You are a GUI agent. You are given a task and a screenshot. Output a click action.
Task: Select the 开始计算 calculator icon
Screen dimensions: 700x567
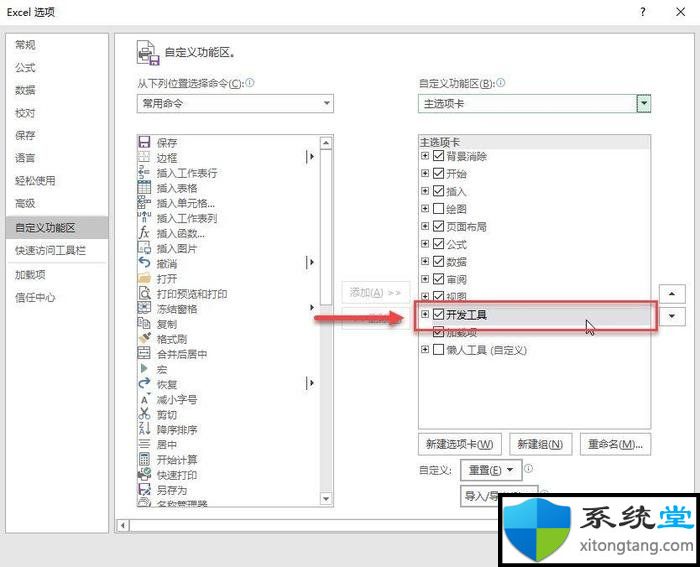pyautogui.click(x=144, y=459)
